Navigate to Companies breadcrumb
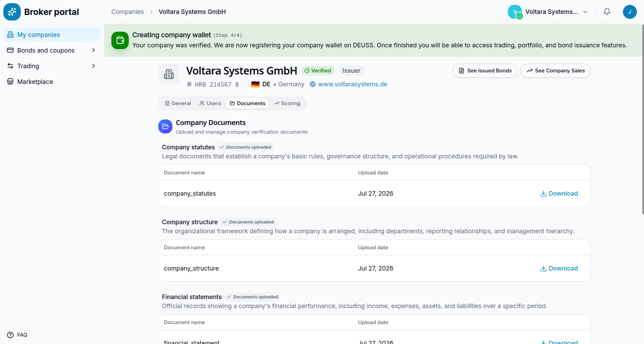Image resolution: width=644 pixels, height=344 pixels. click(x=128, y=12)
